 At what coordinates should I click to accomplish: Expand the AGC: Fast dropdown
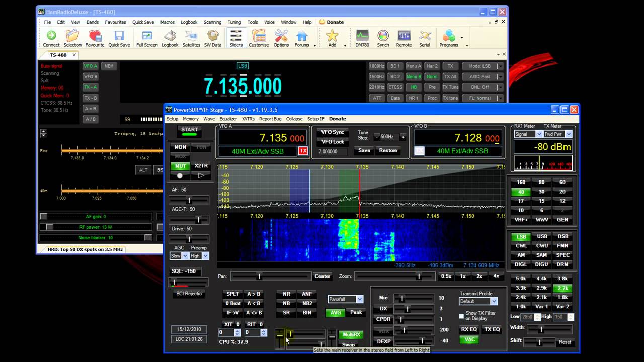500,77
